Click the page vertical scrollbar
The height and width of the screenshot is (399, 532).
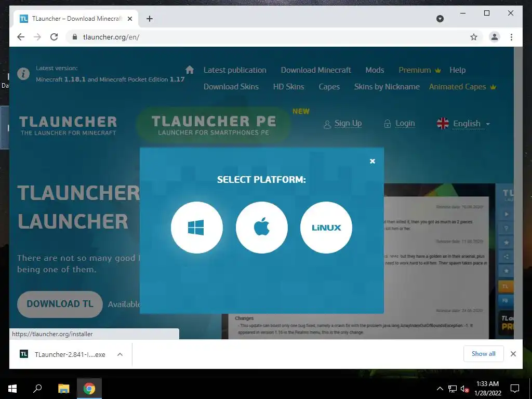click(518, 193)
